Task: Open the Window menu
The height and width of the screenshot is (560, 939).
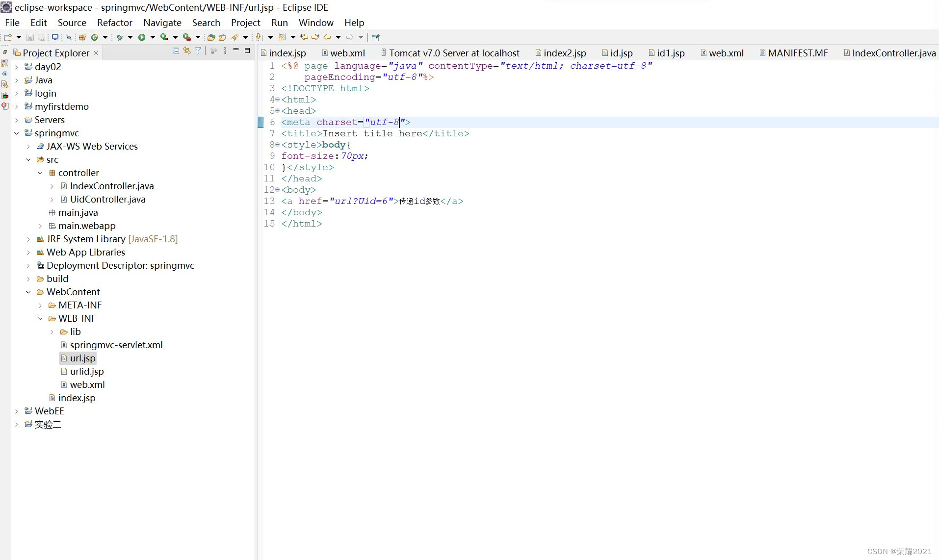Action: pos(316,23)
